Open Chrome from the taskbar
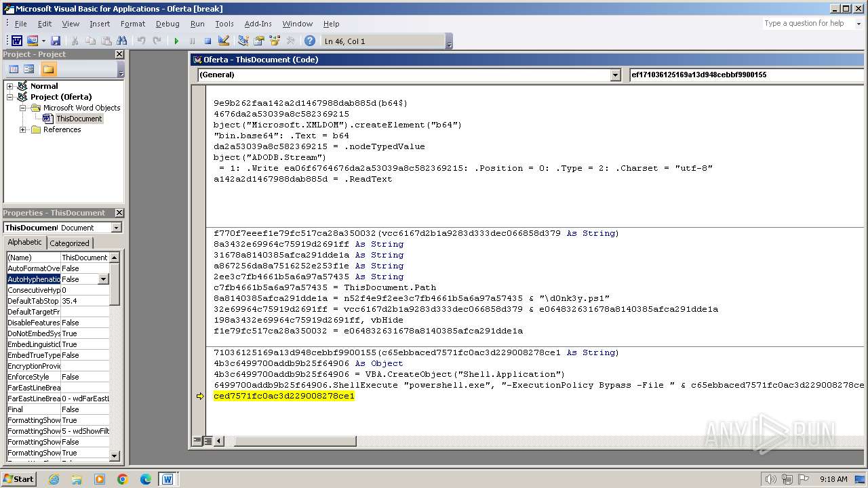The width and height of the screenshot is (868, 488). click(122, 479)
